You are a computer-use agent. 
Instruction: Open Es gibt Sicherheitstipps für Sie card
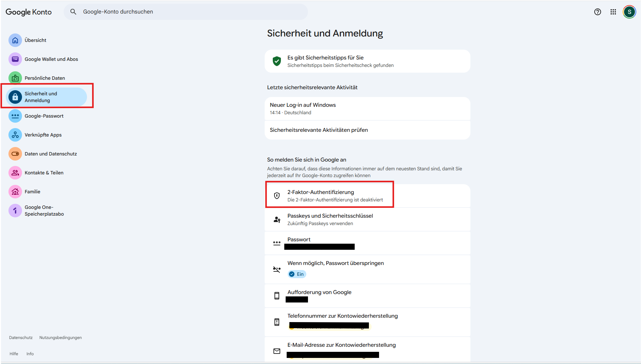(368, 61)
